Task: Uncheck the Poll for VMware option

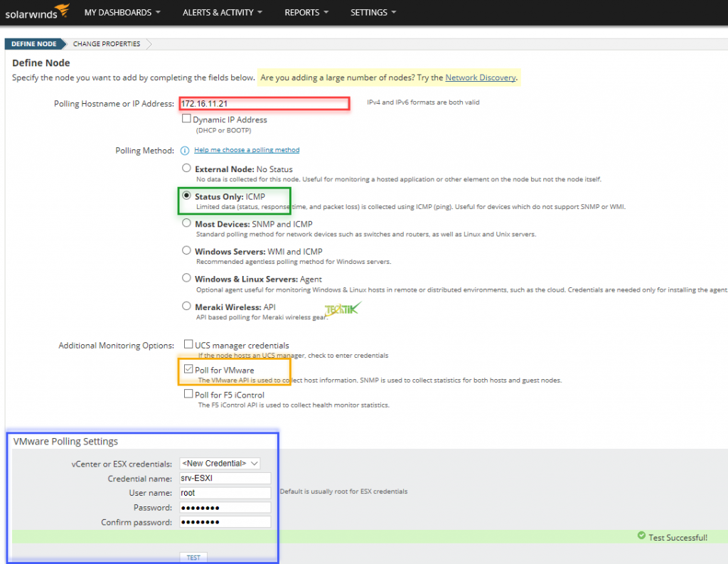Action: (188, 369)
